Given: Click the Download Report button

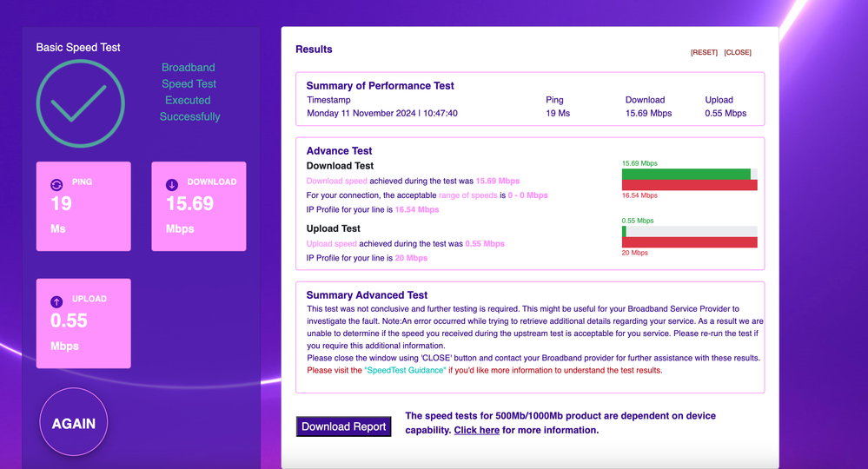Looking at the screenshot, I should (x=343, y=426).
